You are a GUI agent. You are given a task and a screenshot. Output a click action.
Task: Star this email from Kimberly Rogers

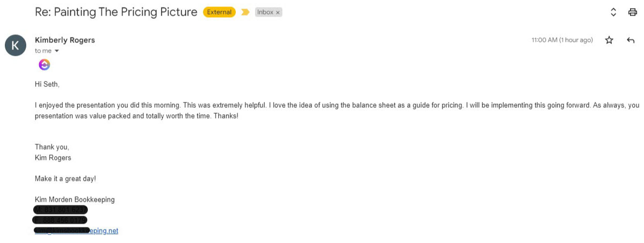609,40
